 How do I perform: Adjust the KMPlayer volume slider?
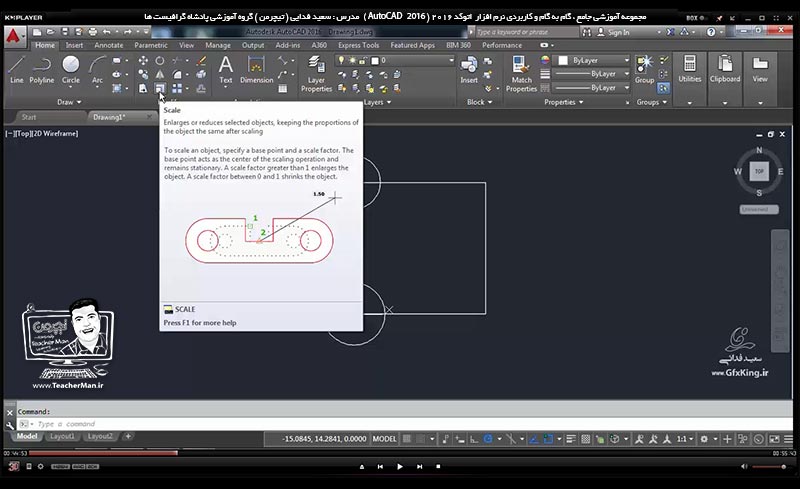click(x=768, y=467)
